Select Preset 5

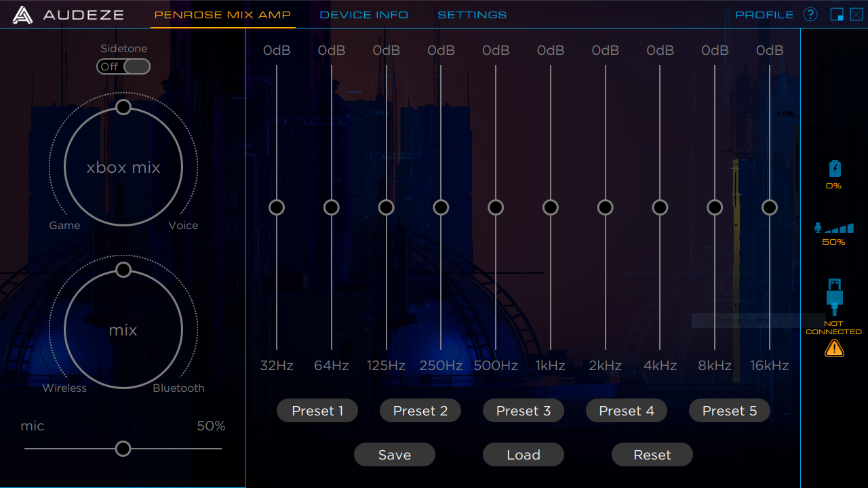(x=730, y=411)
